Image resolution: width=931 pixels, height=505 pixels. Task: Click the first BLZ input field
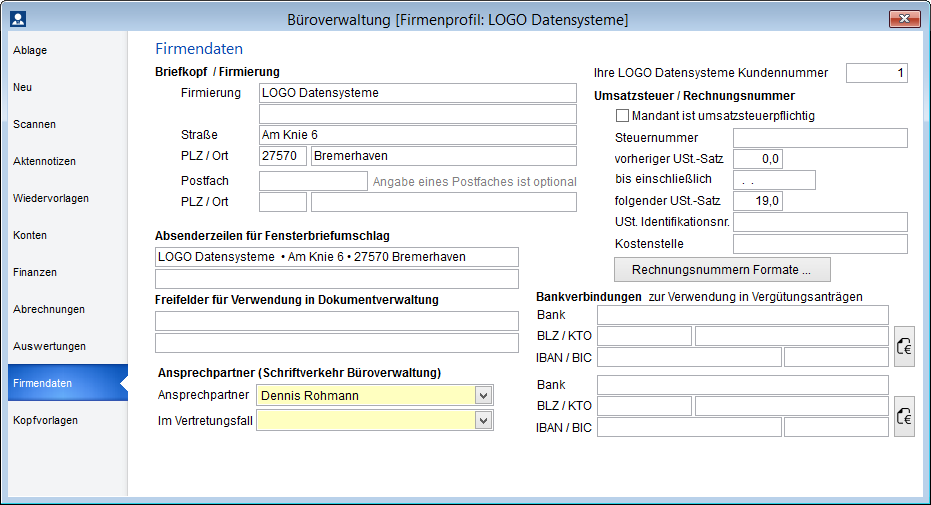(x=644, y=336)
